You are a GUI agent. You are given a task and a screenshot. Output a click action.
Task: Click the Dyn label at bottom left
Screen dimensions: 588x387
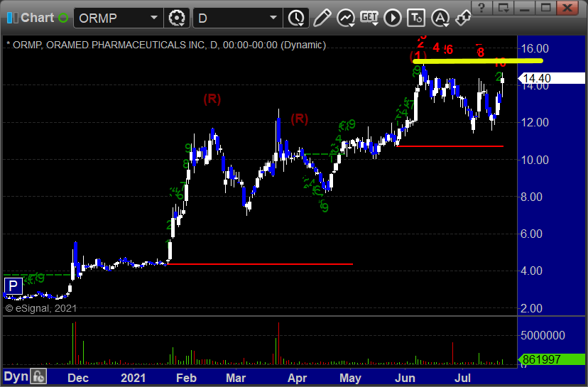tap(16, 376)
